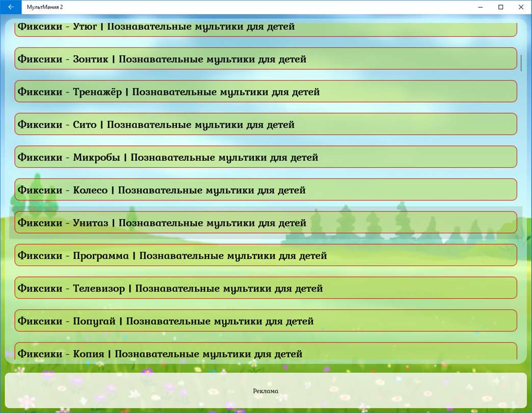The width and height of the screenshot is (532, 413).
Task: Select the Фиксики - Попугай episode
Action: [x=265, y=321]
